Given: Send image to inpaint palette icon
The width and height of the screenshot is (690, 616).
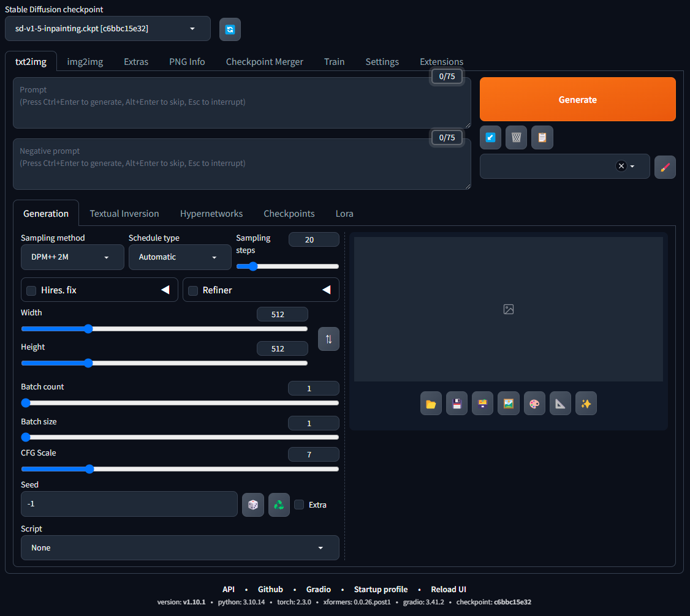Looking at the screenshot, I should tap(534, 404).
